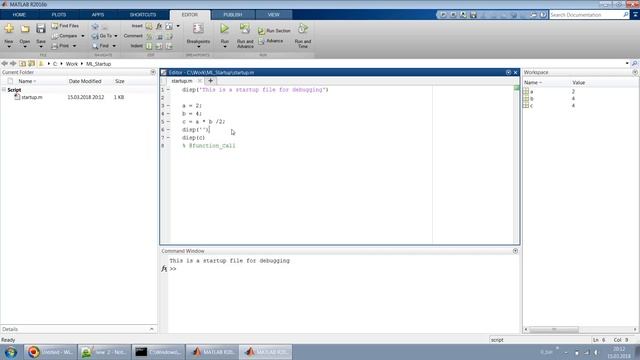640x360 pixels.
Task: Select variable a in Workspace
Action: click(532, 92)
